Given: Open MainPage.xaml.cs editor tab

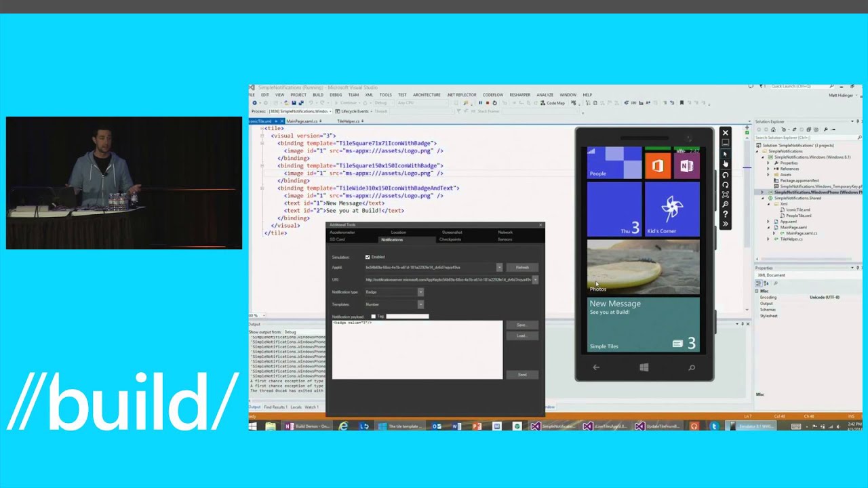Looking at the screenshot, I should (302, 121).
